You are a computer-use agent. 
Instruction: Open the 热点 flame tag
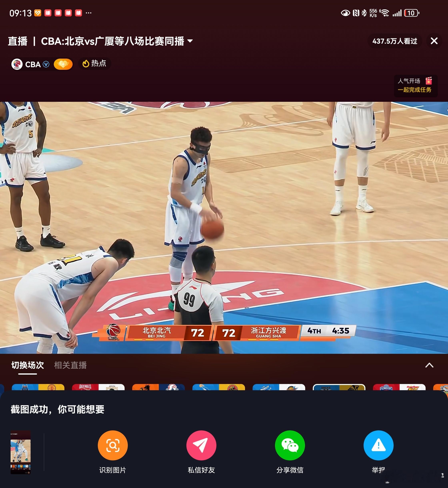coord(95,64)
